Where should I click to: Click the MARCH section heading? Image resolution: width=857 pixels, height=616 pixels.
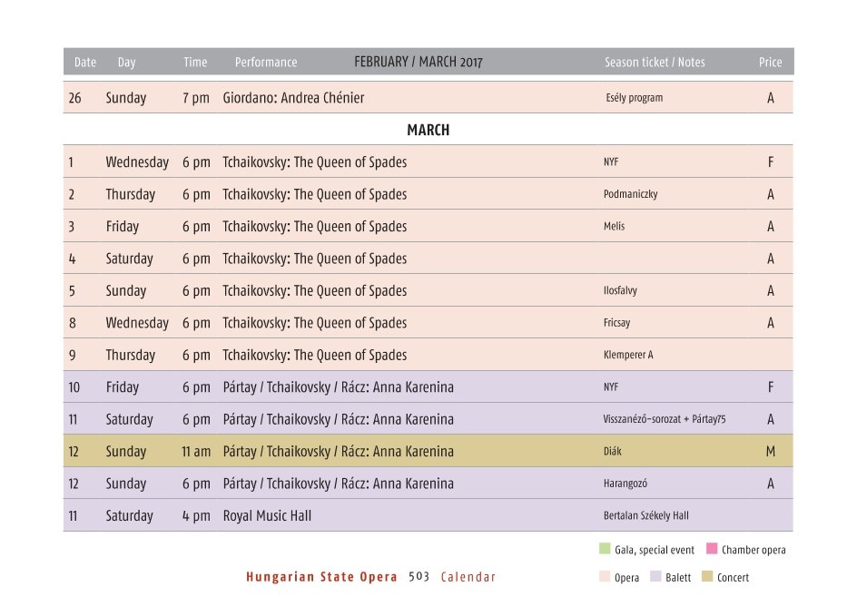click(x=428, y=130)
